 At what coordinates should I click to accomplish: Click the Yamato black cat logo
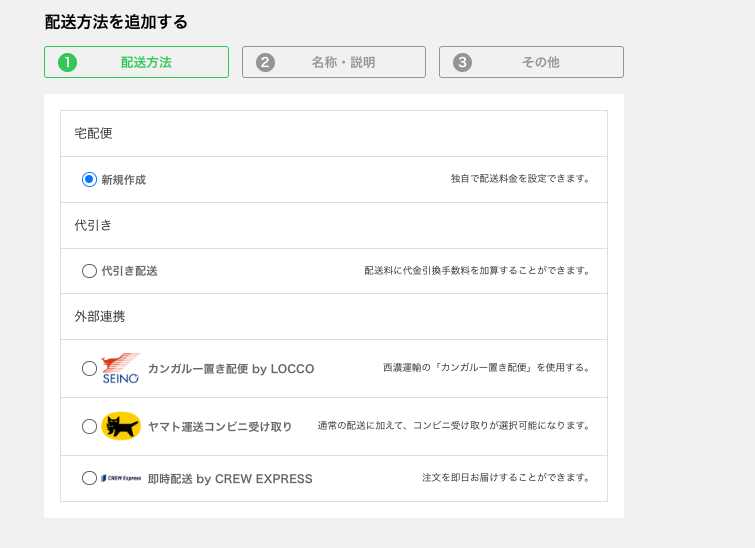click(121, 426)
